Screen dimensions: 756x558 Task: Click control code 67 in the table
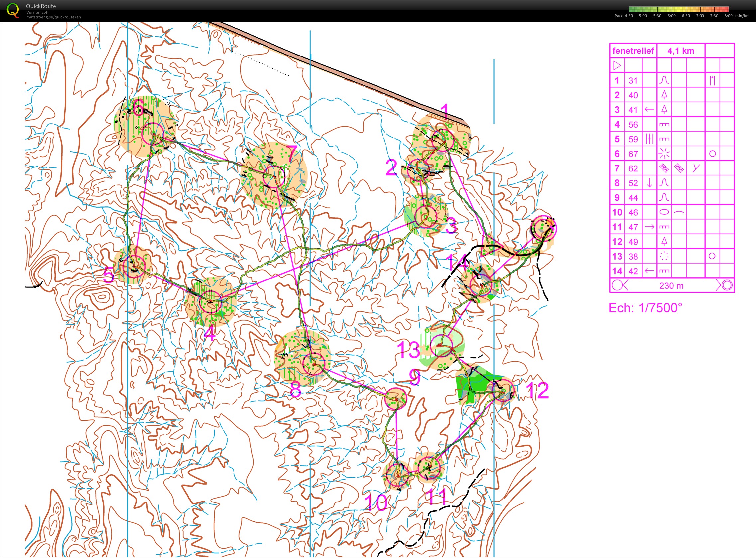[x=633, y=154]
